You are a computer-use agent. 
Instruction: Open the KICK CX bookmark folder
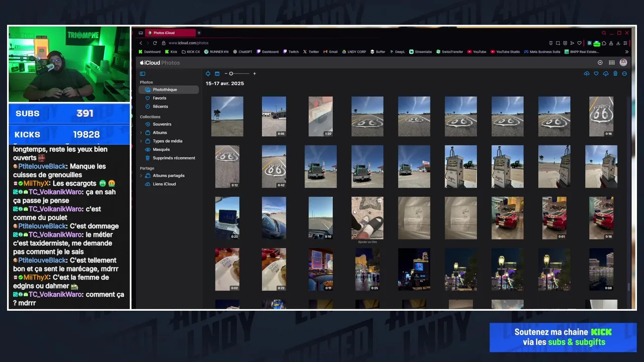pyautogui.click(x=191, y=52)
